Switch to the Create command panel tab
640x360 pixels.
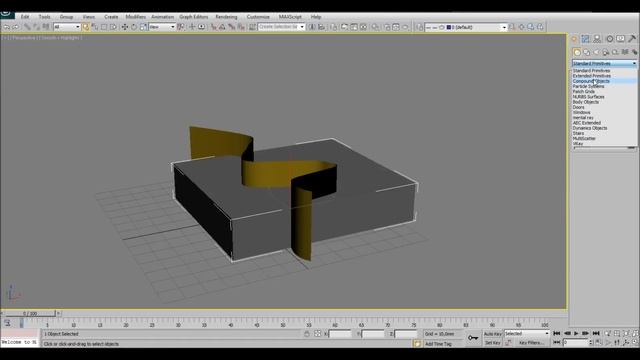[574, 39]
